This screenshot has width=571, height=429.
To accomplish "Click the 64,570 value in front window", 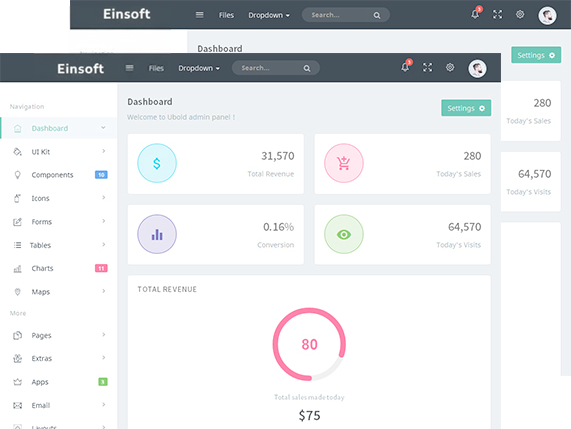I will coord(464,227).
